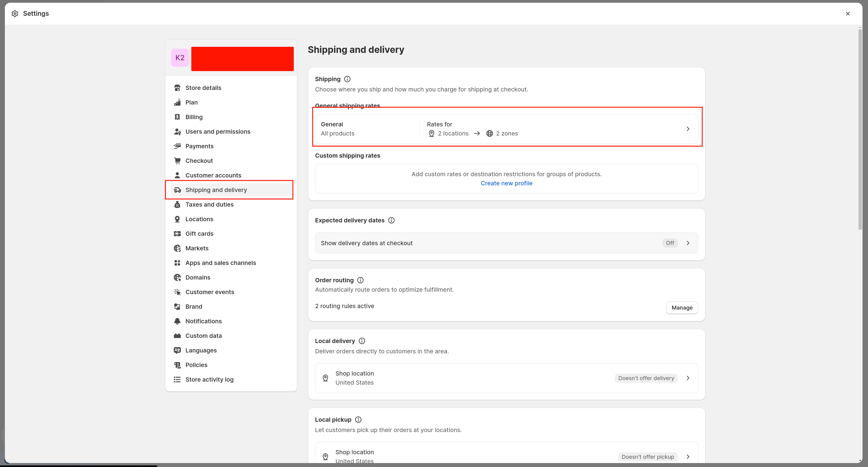Show info icon beside Local delivery
The image size is (868, 467).
tap(362, 341)
